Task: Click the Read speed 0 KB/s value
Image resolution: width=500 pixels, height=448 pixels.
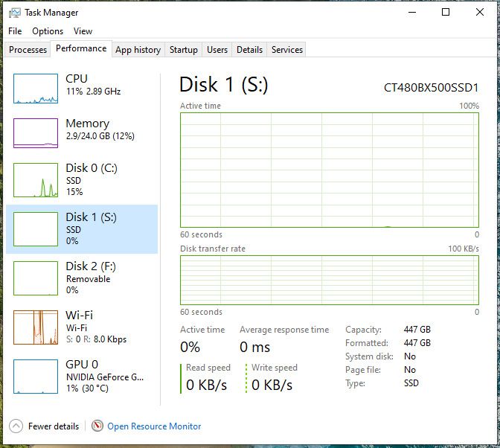Action: [x=206, y=385]
